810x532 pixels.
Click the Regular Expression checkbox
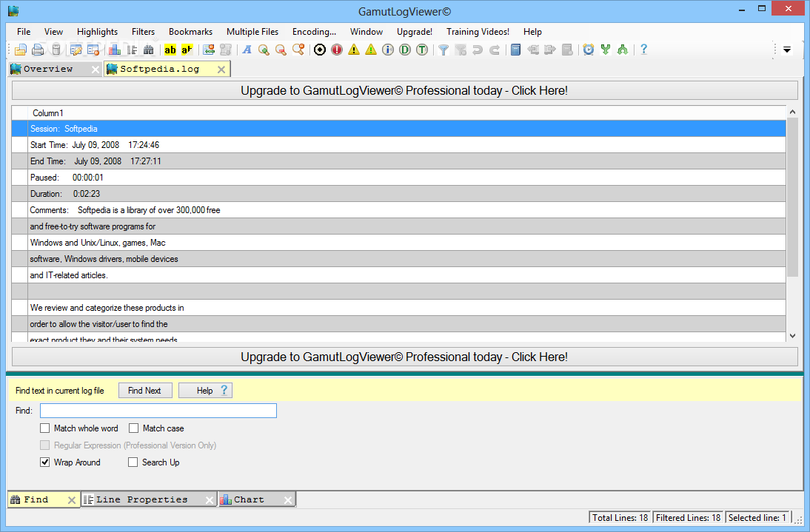click(45, 445)
